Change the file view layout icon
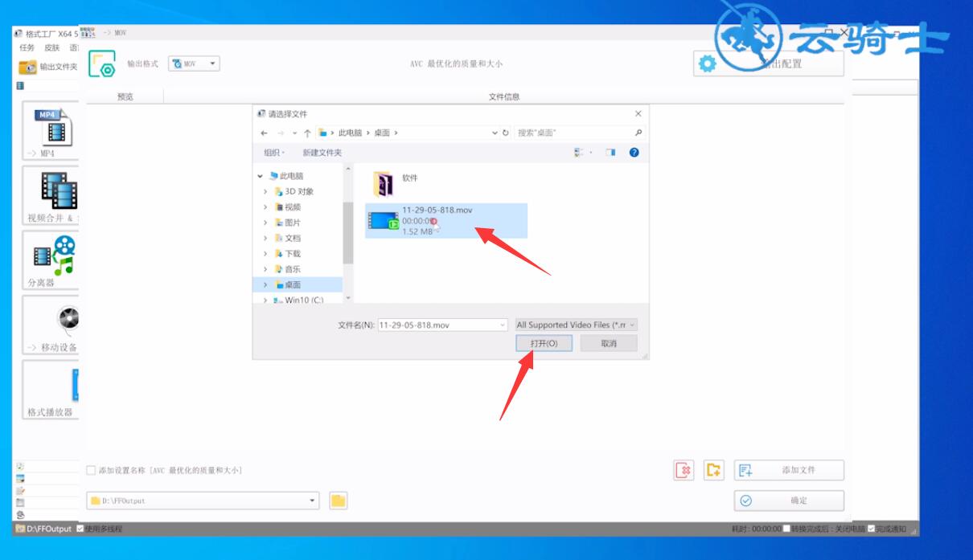Screen dimensions: 973x560 [579, 152]
